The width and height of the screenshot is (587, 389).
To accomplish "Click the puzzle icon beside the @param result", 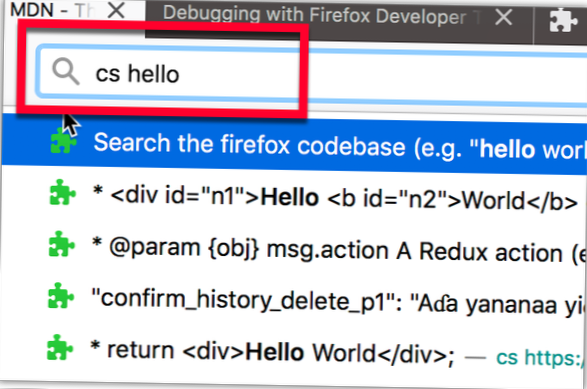I will pyautogui.click(x=61, y=244).
